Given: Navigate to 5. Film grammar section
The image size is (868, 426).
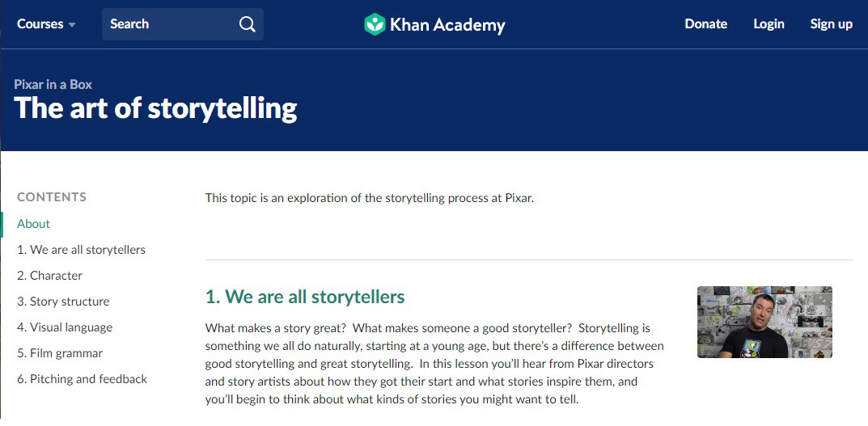Looking at the screenshot, I should [60, 353].
